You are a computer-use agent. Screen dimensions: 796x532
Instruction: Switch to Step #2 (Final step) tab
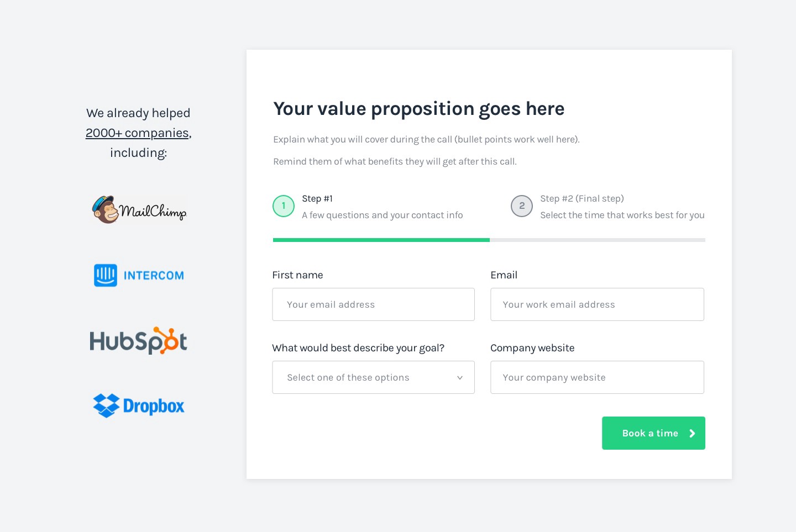(x=582, y=199)
